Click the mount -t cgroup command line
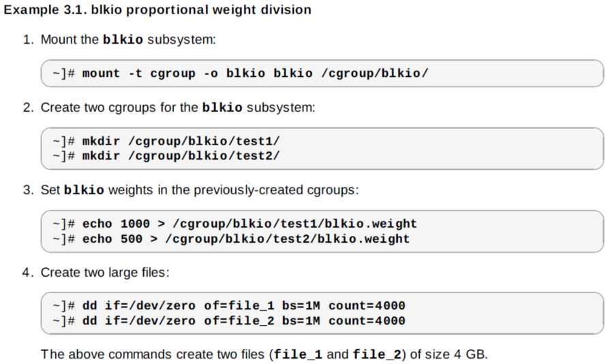Viewport: 610px width, 364px height. 256,73
